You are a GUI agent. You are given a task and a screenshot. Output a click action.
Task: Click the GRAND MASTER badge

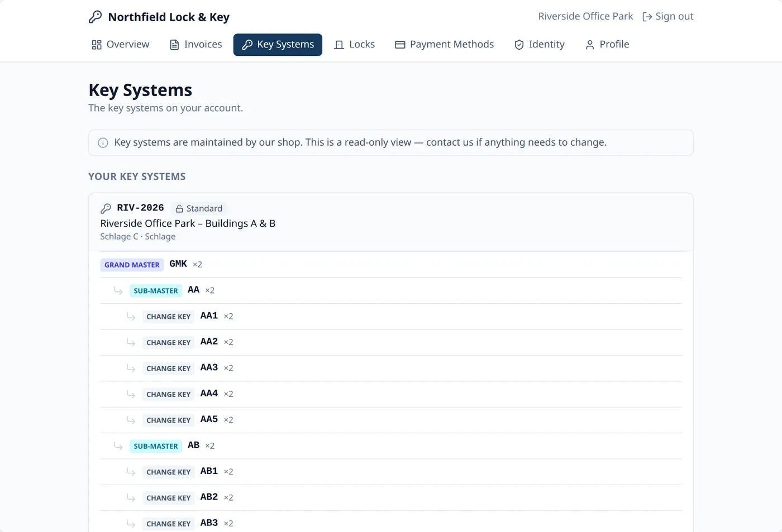coord(132,265)
